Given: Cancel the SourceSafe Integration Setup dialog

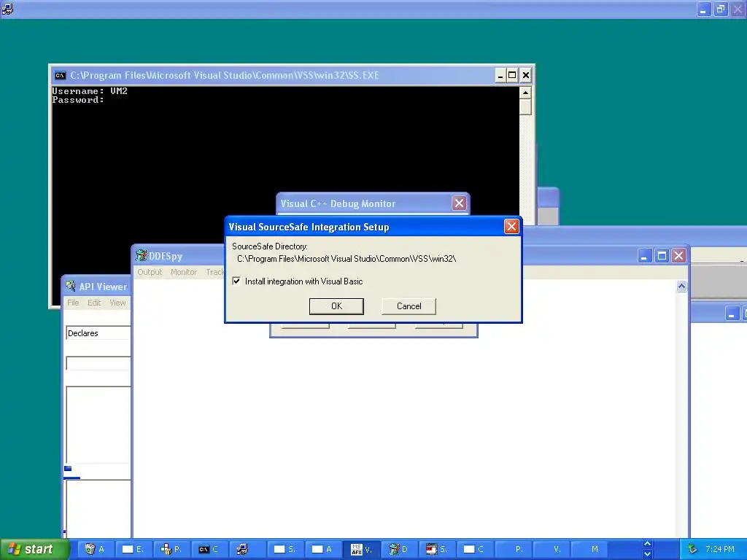Looking at the screenshot, I should (409, 306).
